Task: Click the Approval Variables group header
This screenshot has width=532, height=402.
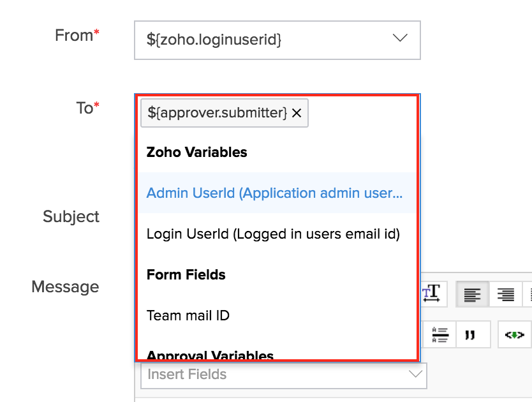Action: point(210,355)
